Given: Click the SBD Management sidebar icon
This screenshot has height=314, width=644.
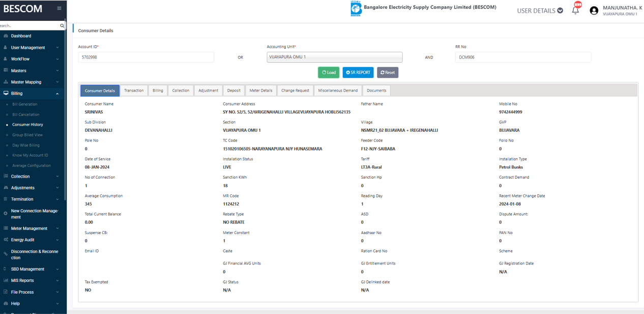Looking at the screenshot, I should pyautogui.click(x=6, y=269).
